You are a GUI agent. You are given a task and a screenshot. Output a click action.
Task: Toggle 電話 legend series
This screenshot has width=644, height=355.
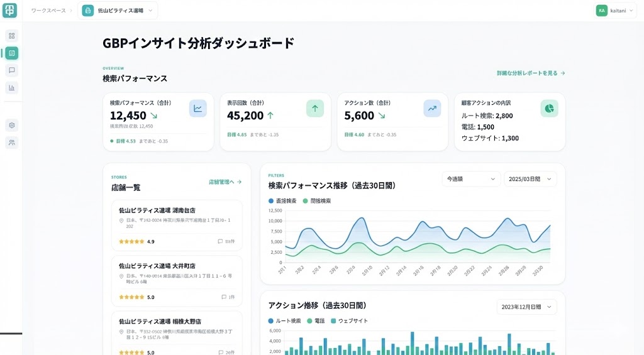(x=316, y=320)
